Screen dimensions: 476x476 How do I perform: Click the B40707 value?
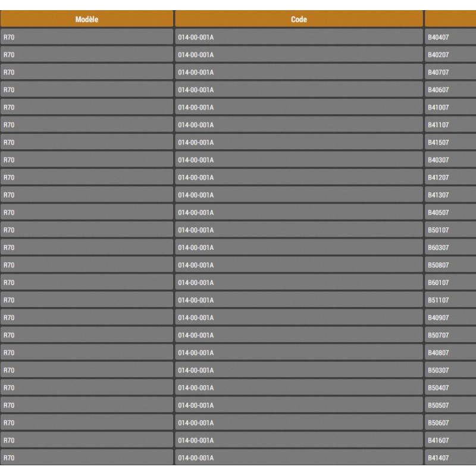[x=438, y=73]
